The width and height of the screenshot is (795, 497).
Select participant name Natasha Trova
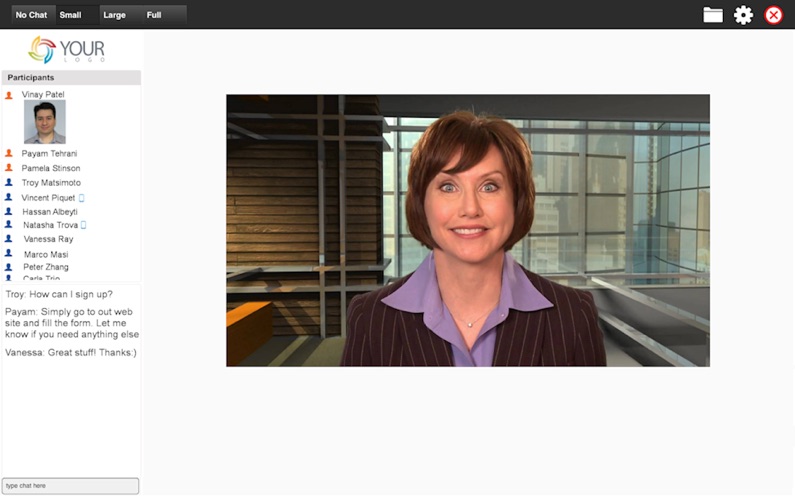[x=50, y=225]
